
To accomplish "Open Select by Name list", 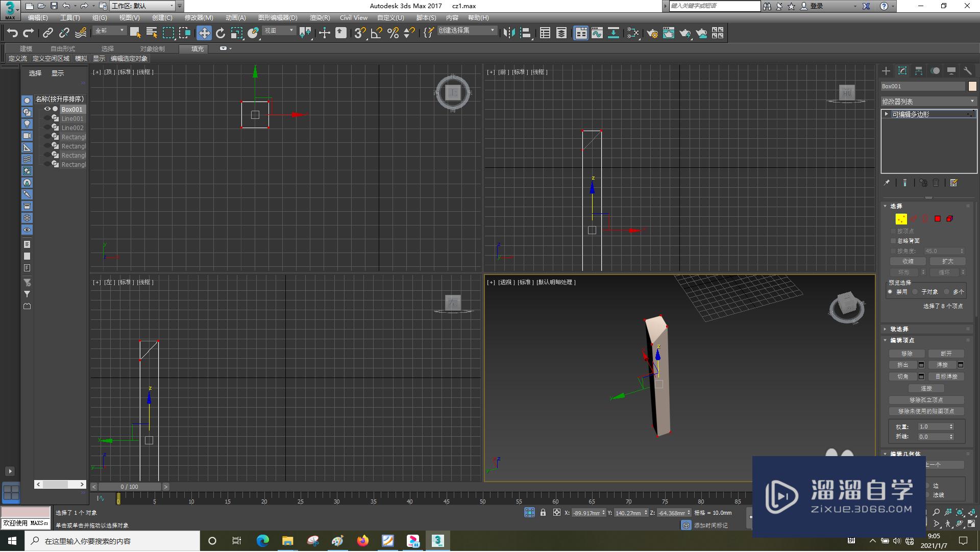I will click(x=152, y=33).
